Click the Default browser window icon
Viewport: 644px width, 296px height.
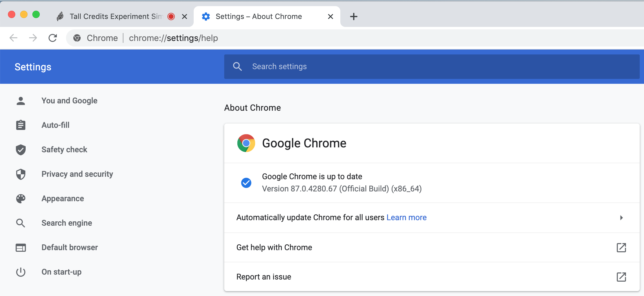(x=21, y=247)
